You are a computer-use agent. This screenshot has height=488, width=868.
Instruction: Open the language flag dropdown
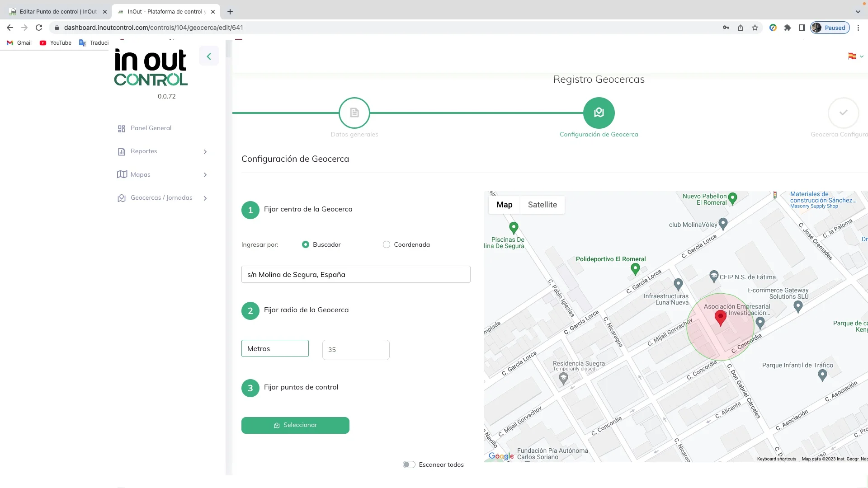point(856,56)
